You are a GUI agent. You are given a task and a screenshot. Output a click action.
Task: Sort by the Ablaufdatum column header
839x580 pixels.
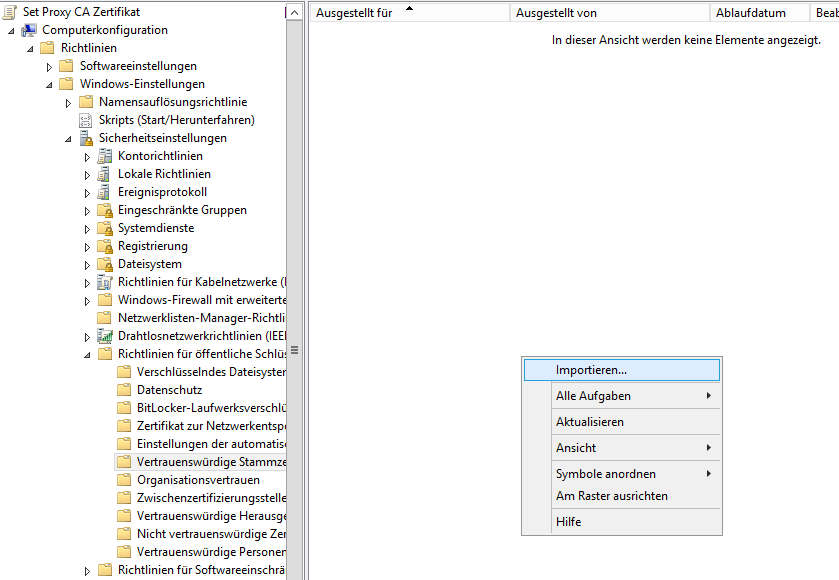click(x=750, y=13)
